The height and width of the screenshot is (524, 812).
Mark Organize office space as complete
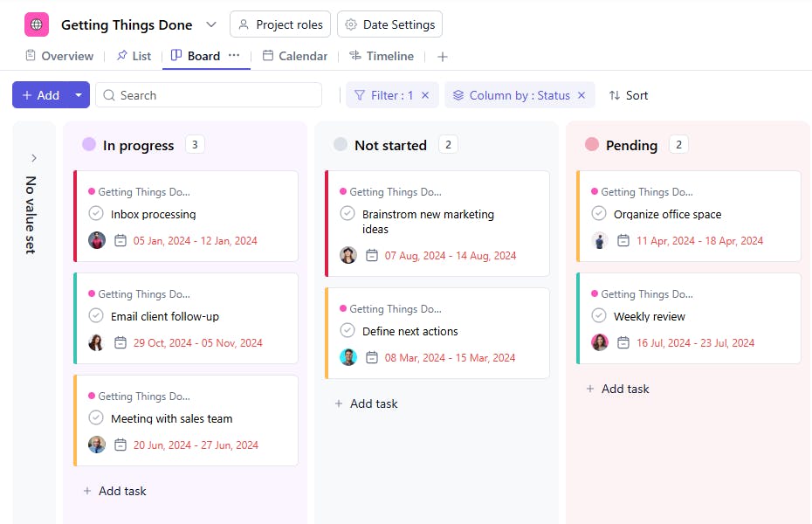pos(599,214)
